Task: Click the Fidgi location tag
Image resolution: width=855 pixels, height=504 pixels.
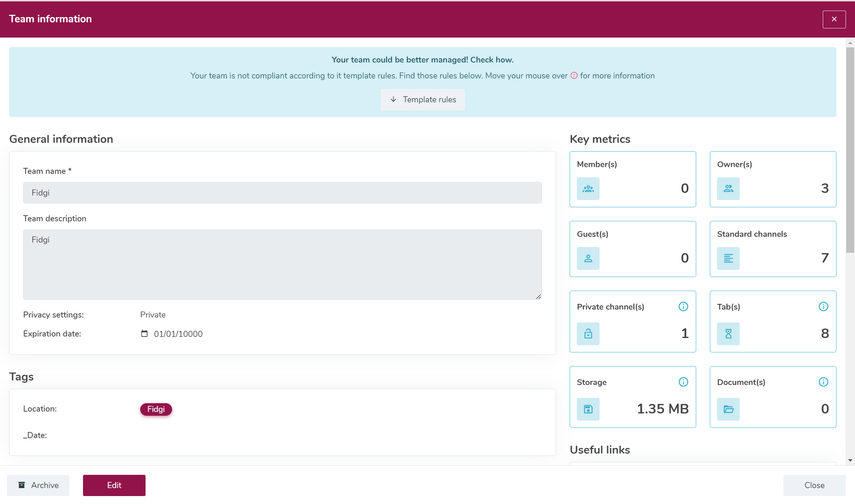Action: coord(156,409)
